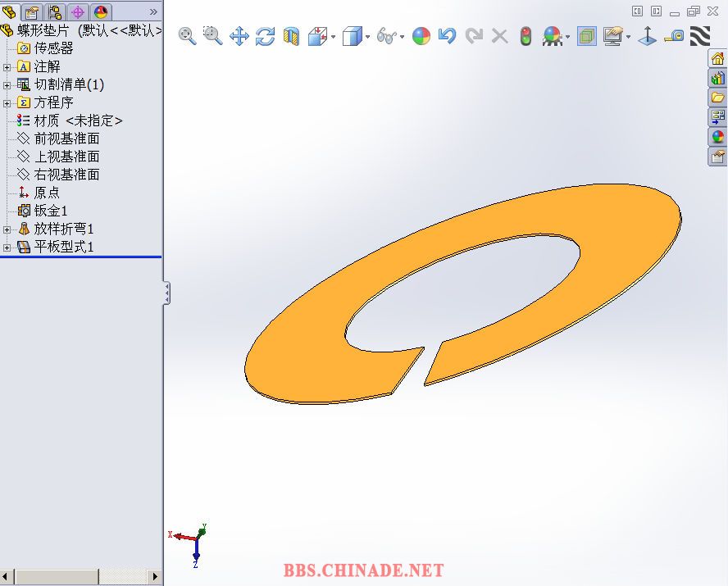Expand the 放样折弯1 feature node
728x586 pixels.
pyautogui.click(x=7, y=229)
